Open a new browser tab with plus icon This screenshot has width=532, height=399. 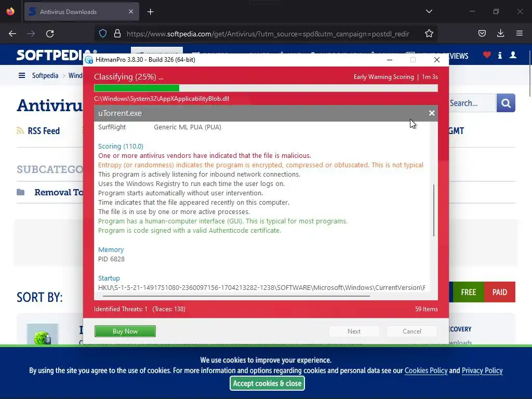coord(151,12)
